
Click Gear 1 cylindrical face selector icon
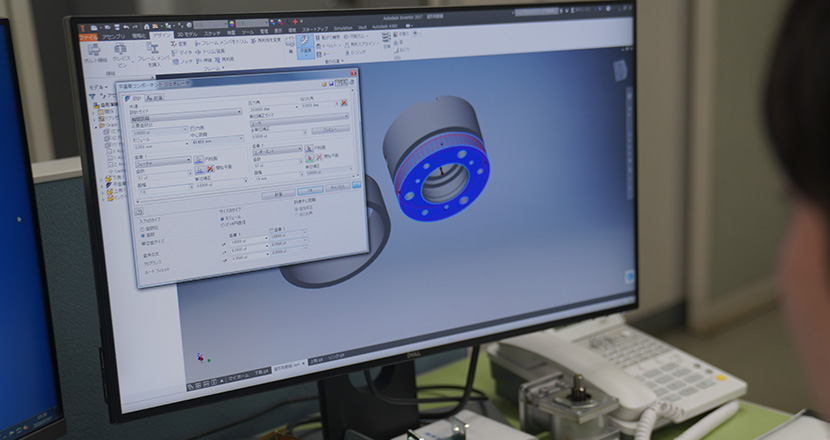click(198, 160)
